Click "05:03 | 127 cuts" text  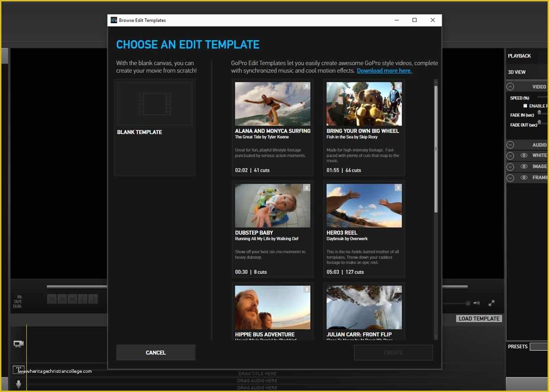[345, 272]
